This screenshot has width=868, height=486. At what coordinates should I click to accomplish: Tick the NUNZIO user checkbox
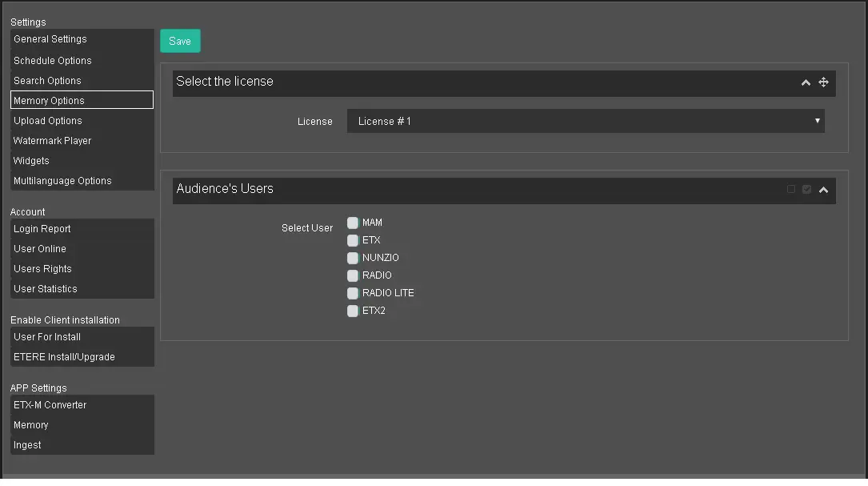coord(353,258)
